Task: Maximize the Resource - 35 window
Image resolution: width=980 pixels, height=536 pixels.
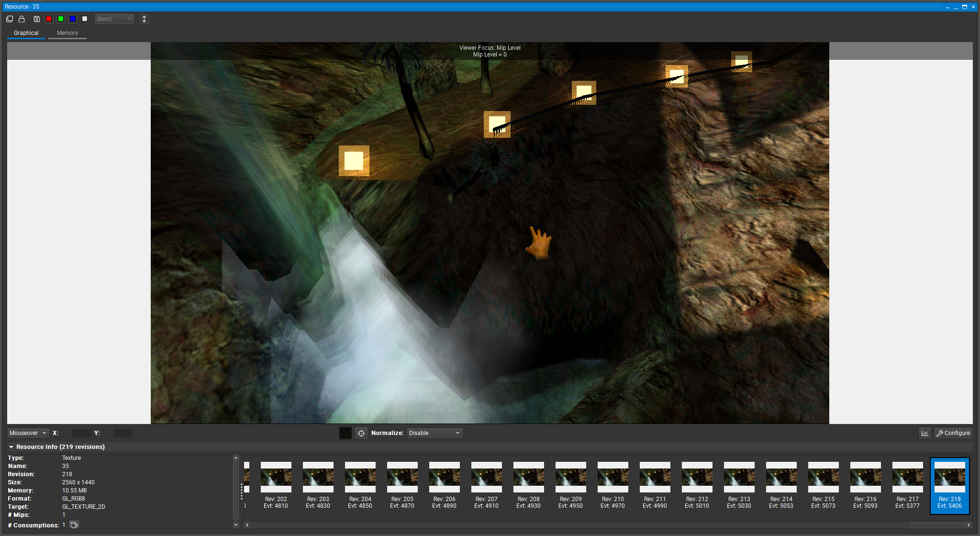Action: 965,7
